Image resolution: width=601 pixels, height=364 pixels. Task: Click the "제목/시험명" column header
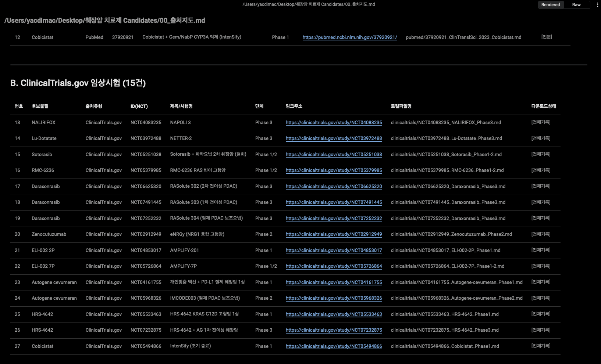[181, 106]
